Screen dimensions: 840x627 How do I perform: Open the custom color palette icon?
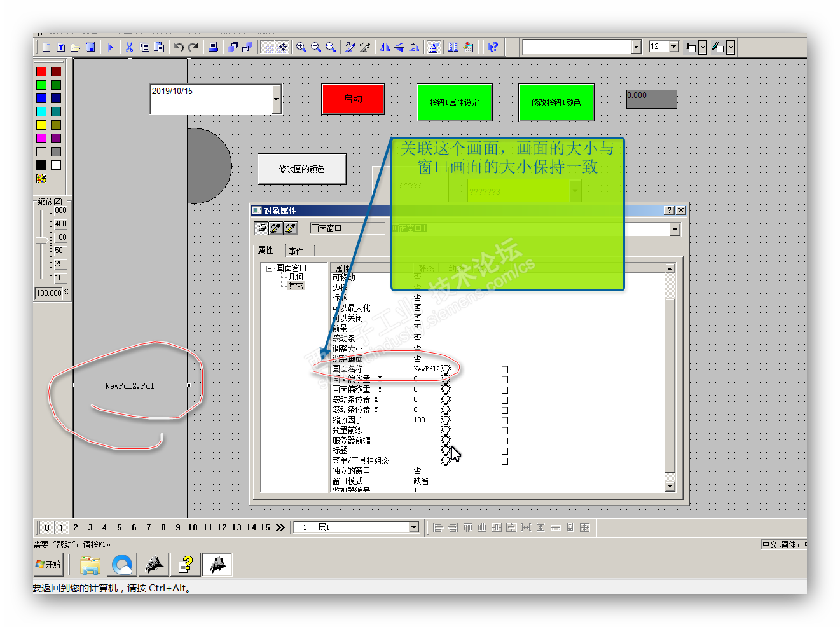(x=41, y=179)
